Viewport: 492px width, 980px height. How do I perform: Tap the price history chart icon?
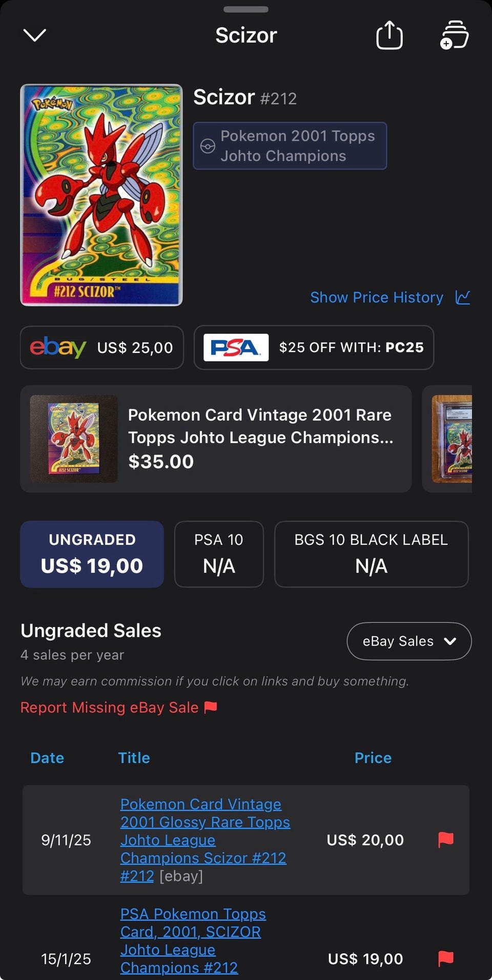tap(463, 297)
